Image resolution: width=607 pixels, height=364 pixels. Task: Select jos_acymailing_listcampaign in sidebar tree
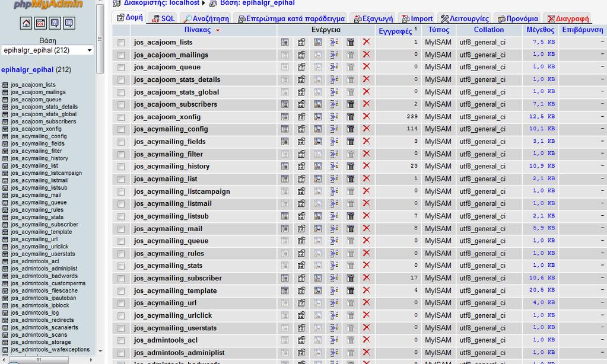coord(46,173)
